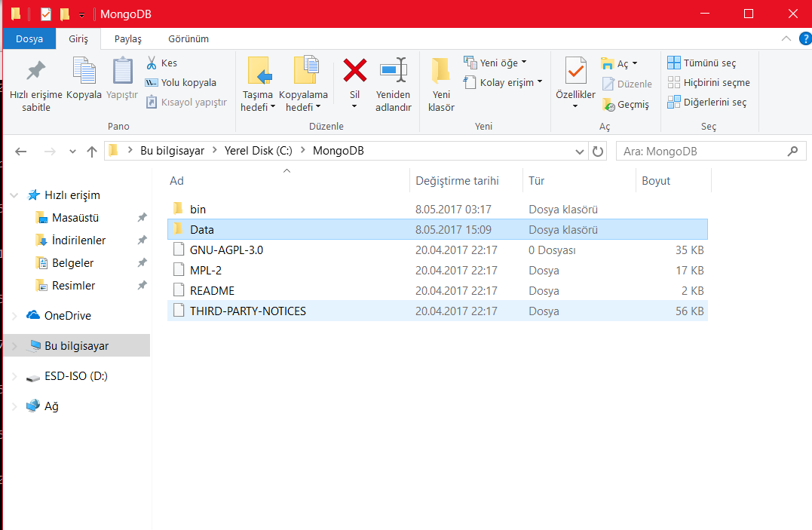Cut the selection with Kes

[161, 63]
